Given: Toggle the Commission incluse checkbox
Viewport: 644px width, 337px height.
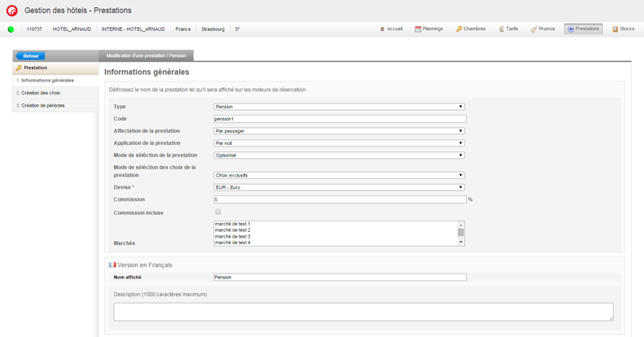Looking at the screenshot, I should click(x=218, y=212).
